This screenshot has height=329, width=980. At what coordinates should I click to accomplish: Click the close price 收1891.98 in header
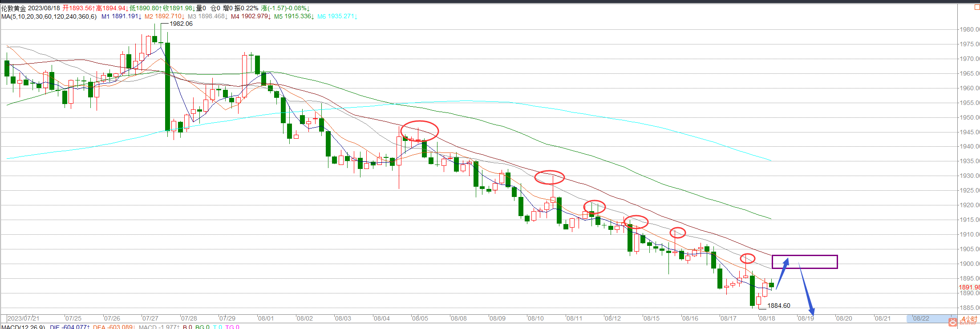click(x=179, y=8)
